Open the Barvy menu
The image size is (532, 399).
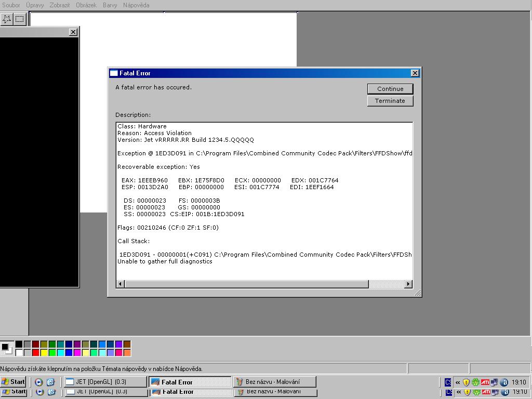(110, 5)
